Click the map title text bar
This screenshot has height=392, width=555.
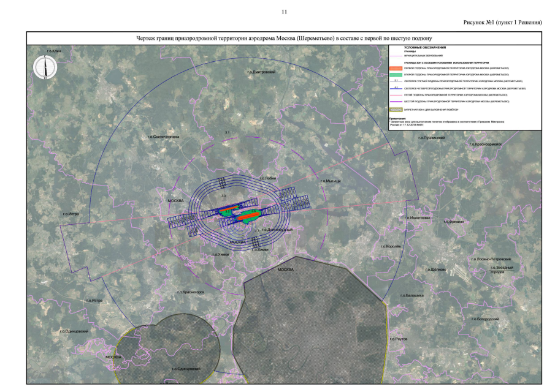coord(284,38)
